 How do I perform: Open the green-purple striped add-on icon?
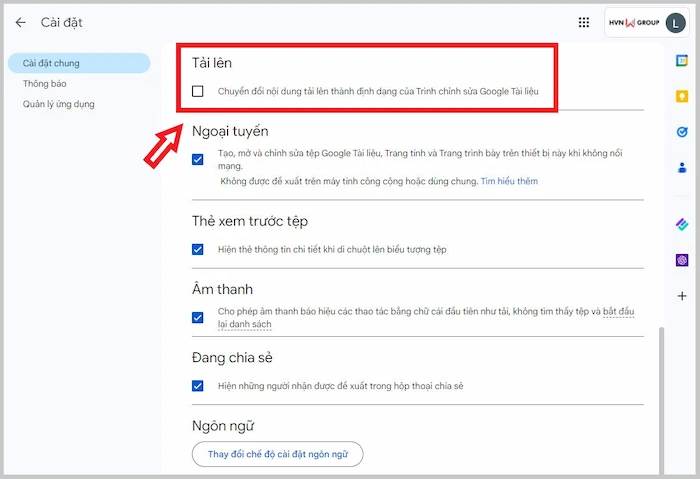682,224
